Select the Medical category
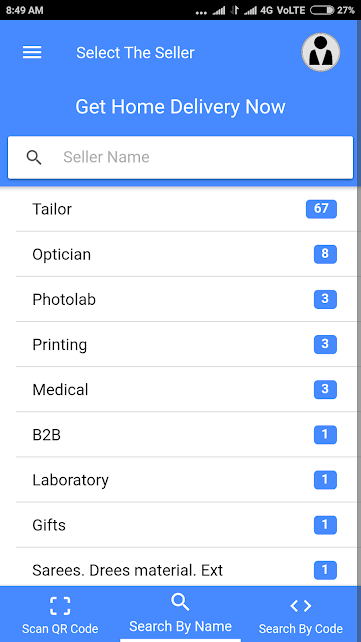 point(186,389)
